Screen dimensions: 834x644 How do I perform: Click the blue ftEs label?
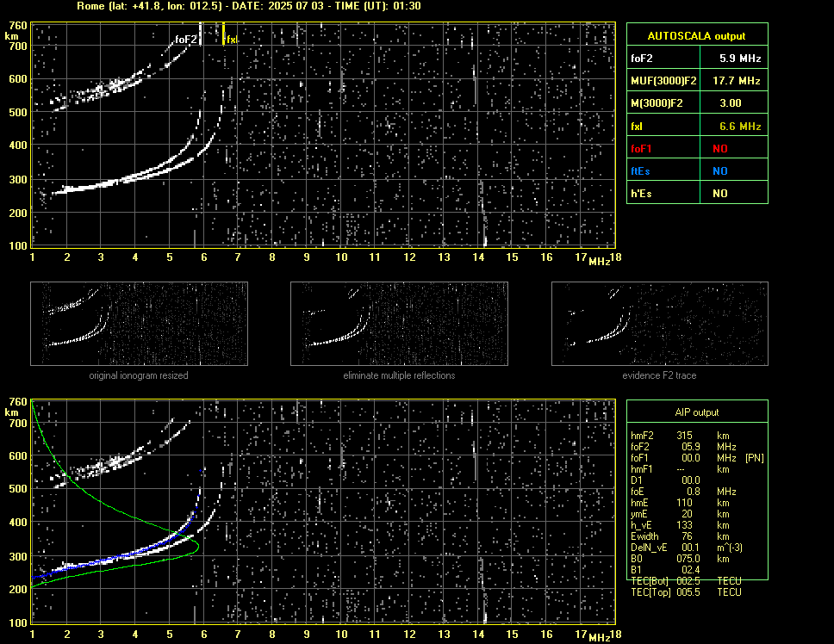pos(640,171)
